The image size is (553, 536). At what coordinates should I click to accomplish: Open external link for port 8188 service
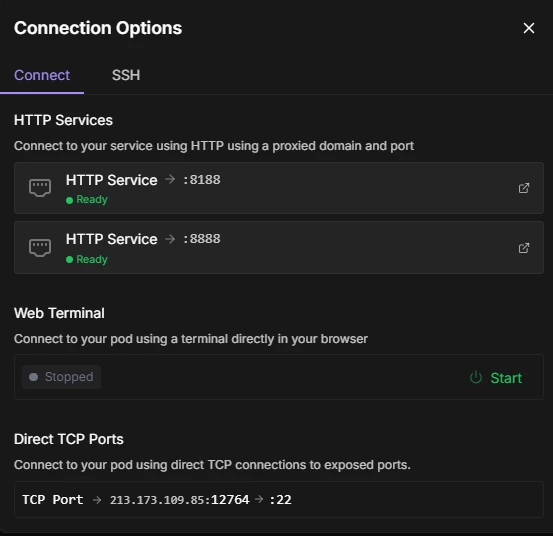(x=524, y=188)
